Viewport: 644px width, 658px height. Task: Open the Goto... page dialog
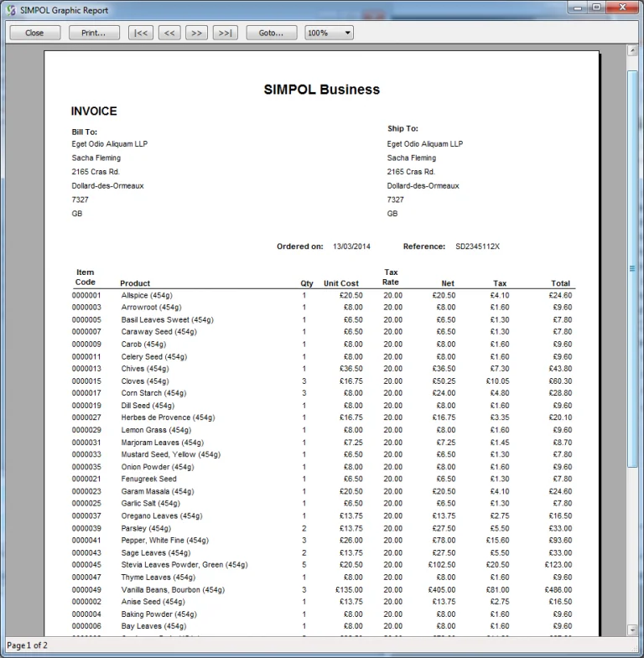tap(271, 33)
